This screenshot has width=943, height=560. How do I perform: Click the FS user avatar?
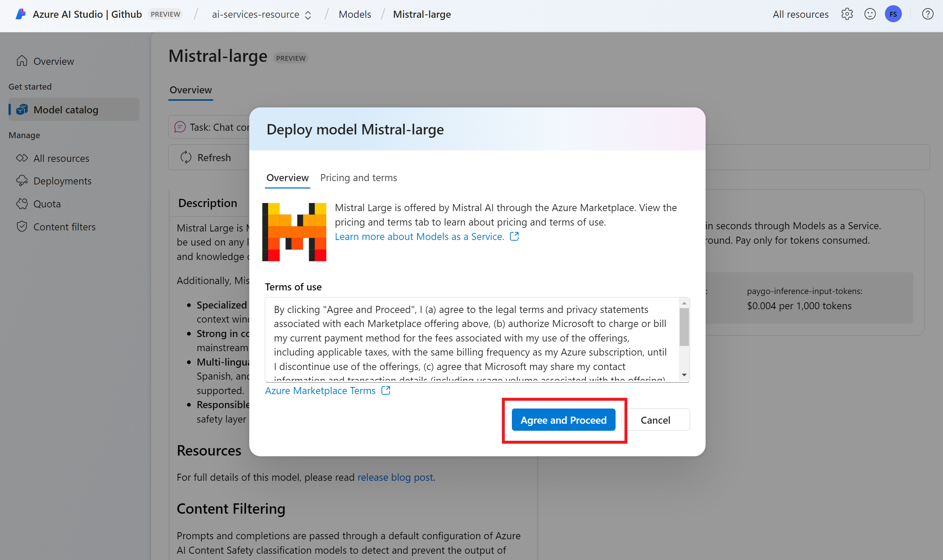coord(893,14)
